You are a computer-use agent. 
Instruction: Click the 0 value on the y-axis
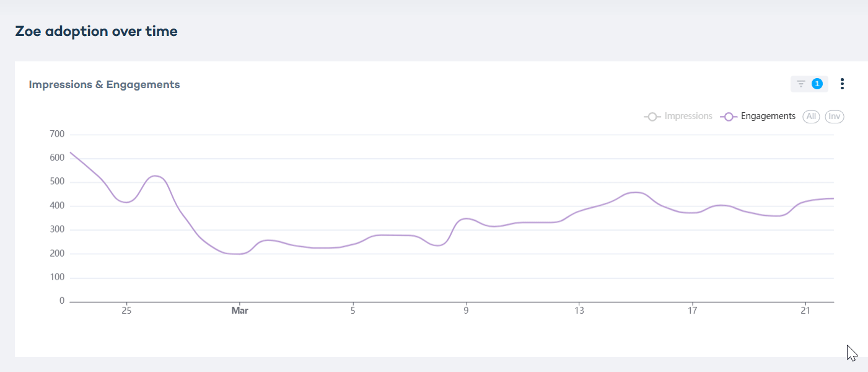tap(62, 301)
